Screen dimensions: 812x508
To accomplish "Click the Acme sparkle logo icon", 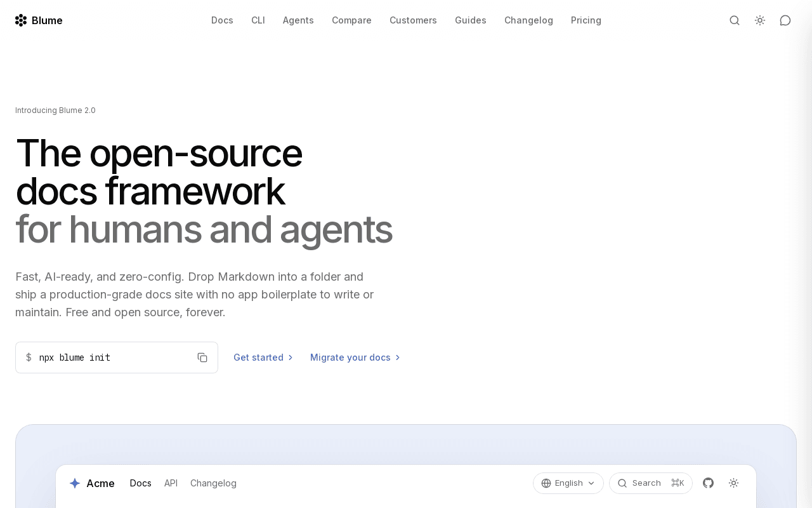I will [75, 483].
